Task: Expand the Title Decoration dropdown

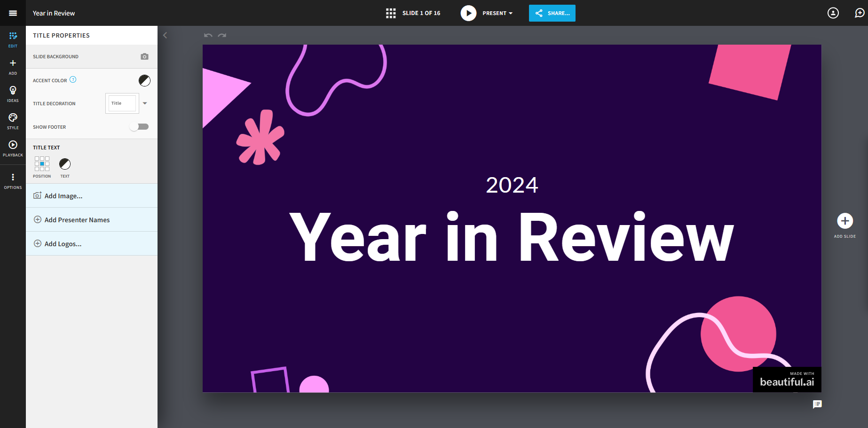Action: [145, 103]
